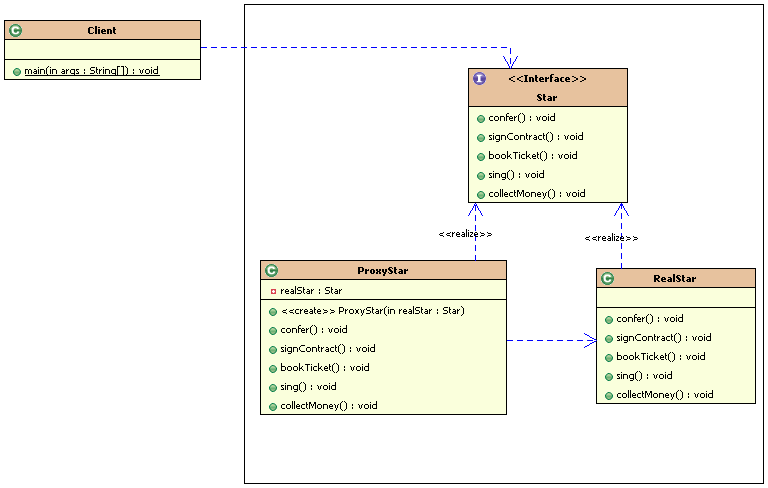The width and height of the screenshot is (768, 488).
Task: Click the icon beside Star confer()
Action: pos(481,119)
